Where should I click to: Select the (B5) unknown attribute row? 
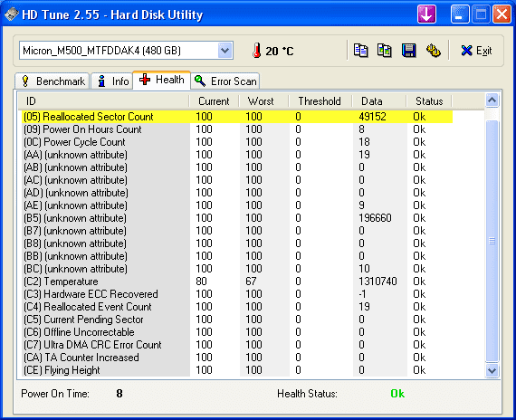coord(237,218)
